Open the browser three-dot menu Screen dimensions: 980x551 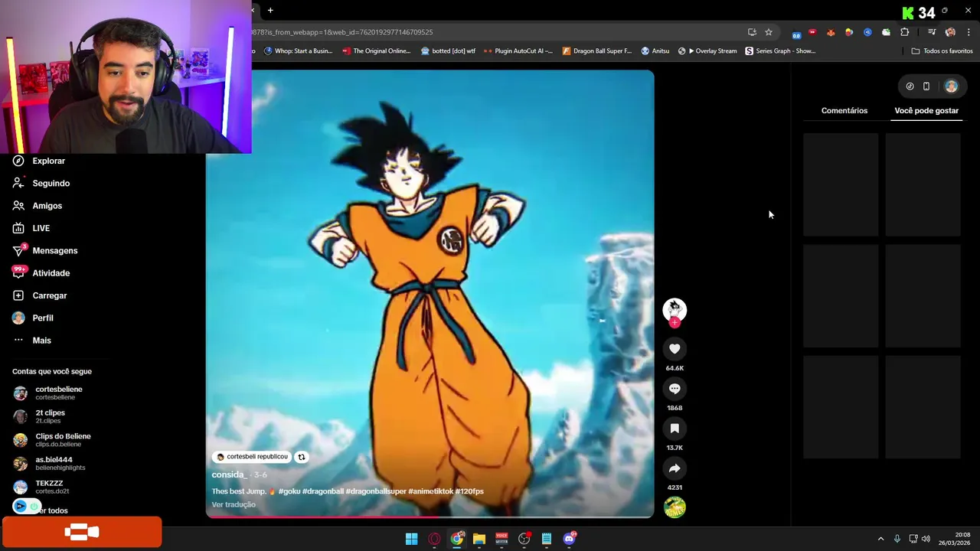point(969,32)
